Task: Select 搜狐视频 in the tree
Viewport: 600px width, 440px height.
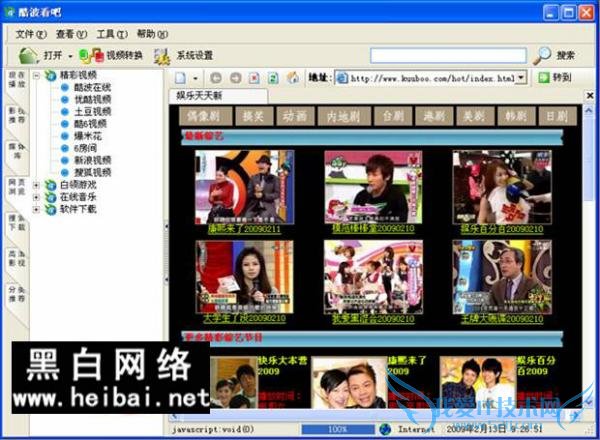Action: point(92,172)
